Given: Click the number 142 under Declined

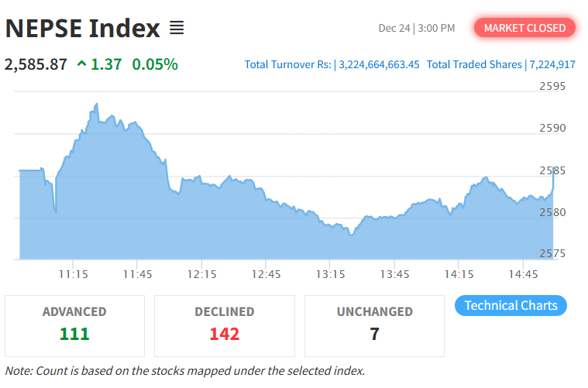Looking at the screenshot, I should pos(224,335).
